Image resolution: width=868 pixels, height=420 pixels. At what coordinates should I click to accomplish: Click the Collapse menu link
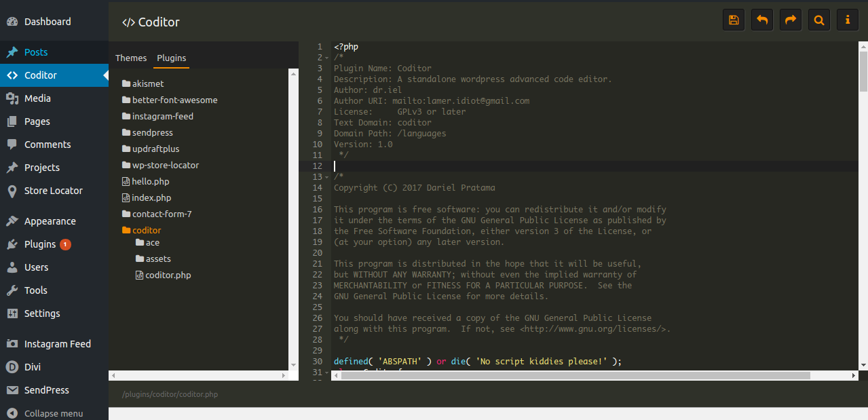(x=54, y=413)
